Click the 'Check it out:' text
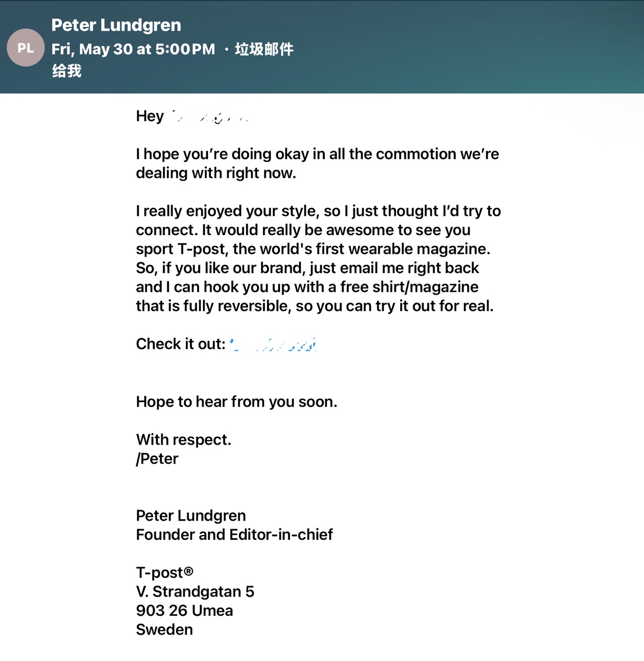 pyautogui.click(x=181, y=344)
